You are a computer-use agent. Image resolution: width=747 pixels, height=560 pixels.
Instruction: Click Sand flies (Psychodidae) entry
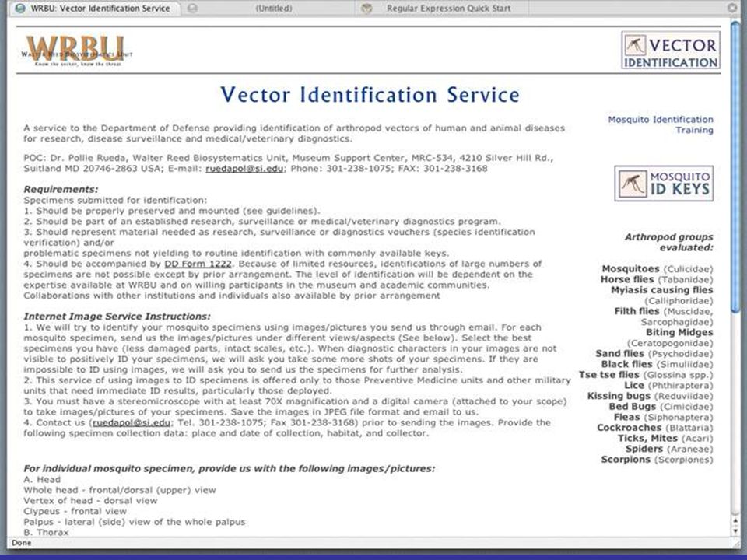point(654,354)
